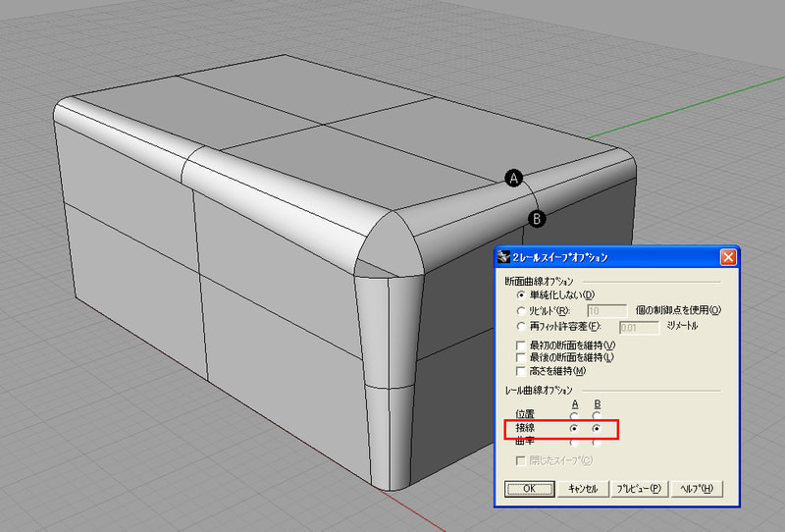The width and height of the screenshot is (785, 532).
Task: Select the リビルド radio option
Action: (521, 310)
